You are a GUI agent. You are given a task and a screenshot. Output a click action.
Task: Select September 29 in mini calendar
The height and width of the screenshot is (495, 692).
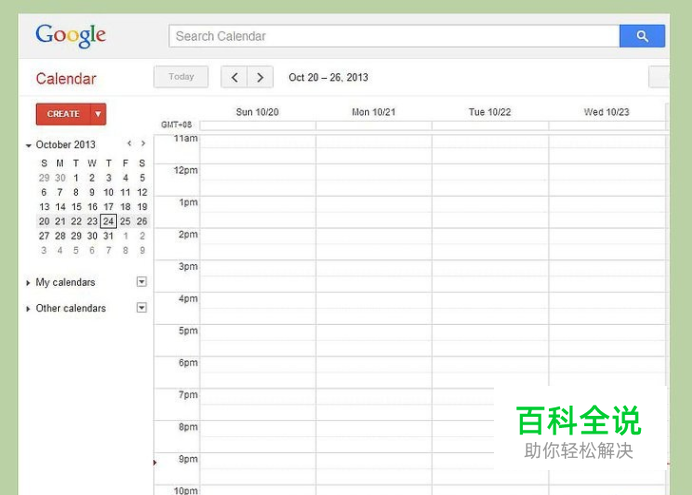(x=44, y=178)
